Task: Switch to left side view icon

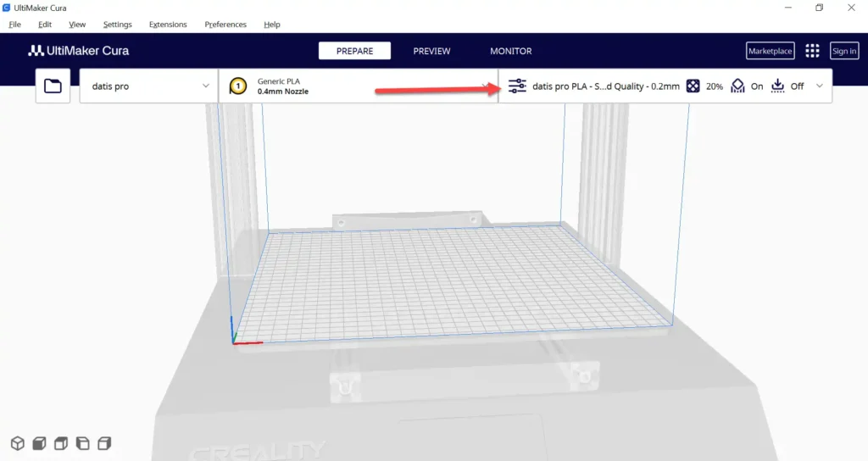Action: tap(82, 443)
